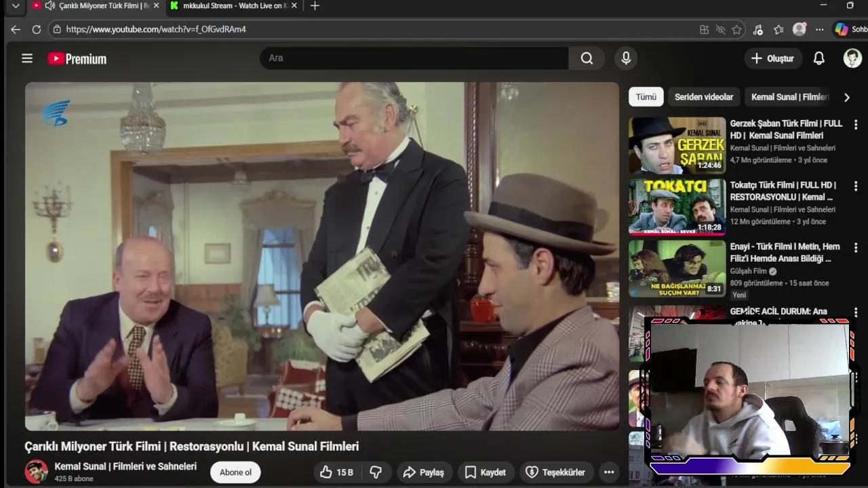The image size is (868, 488).
Task: Close the mkkukul Stream Kick tab
Action: pyautogui.click(x=294, y=5)
